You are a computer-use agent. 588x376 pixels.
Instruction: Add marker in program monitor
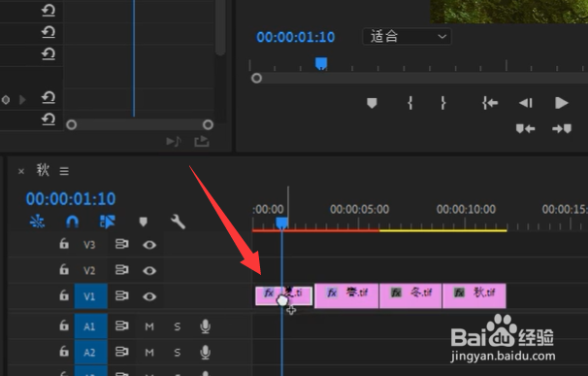372,103
